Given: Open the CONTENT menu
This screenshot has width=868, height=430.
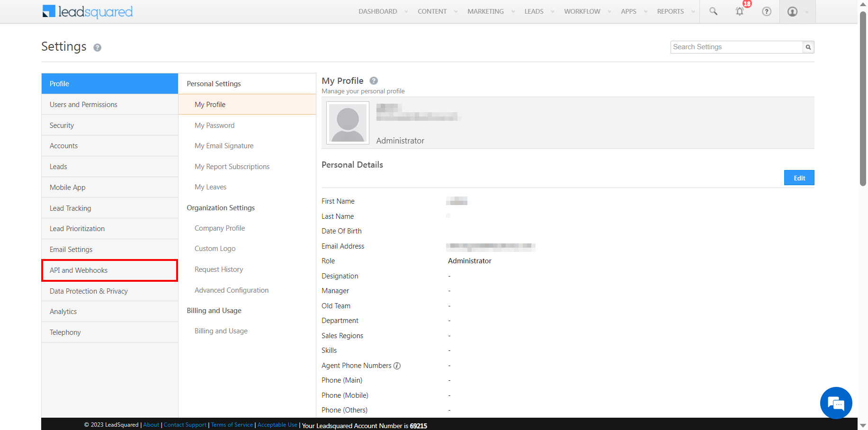Looking at the screenshot, I should click(432, 11).
